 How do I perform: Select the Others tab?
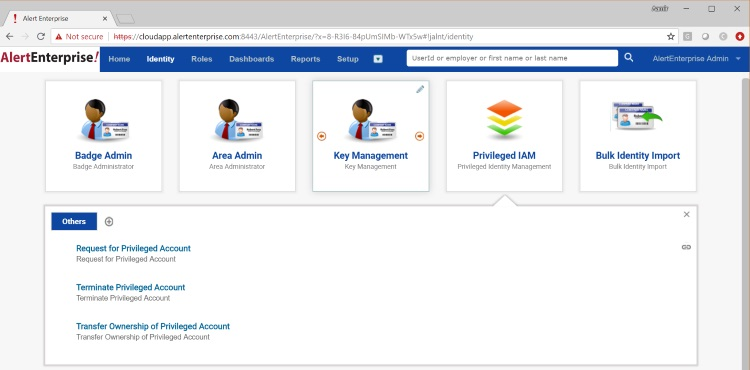(74, 221)
